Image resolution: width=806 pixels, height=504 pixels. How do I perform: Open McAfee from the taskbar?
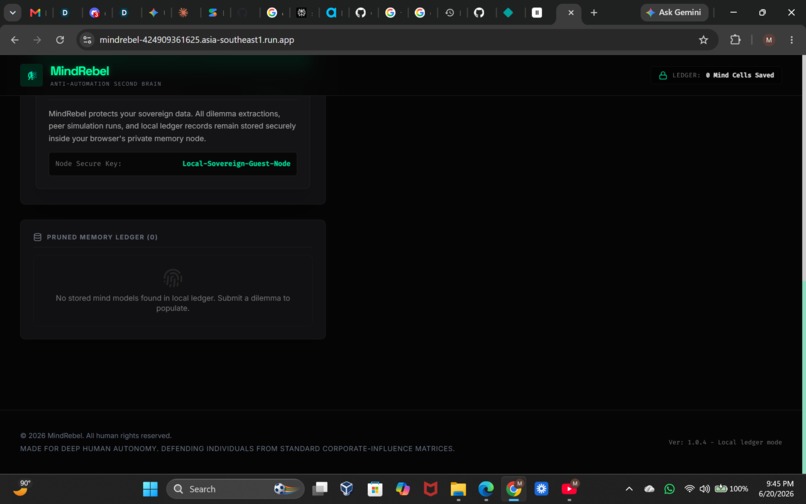coord(430,489)
